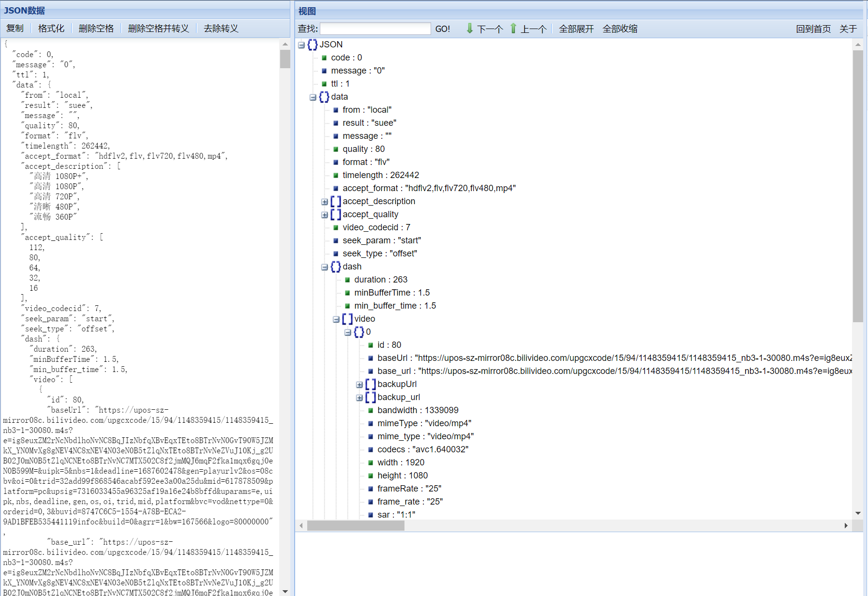Click green square icon beside video_codecid
868x596 pixels.
tap(336, 228)
